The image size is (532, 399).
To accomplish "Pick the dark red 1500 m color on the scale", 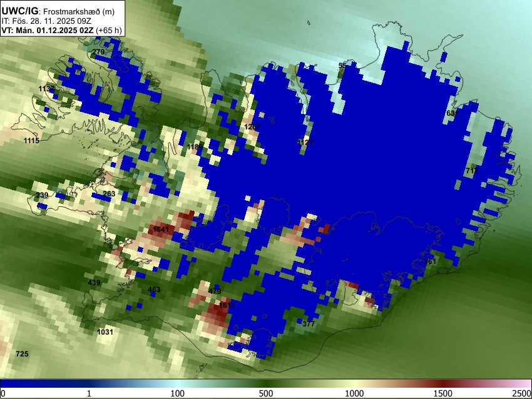I will coord(442,384).
